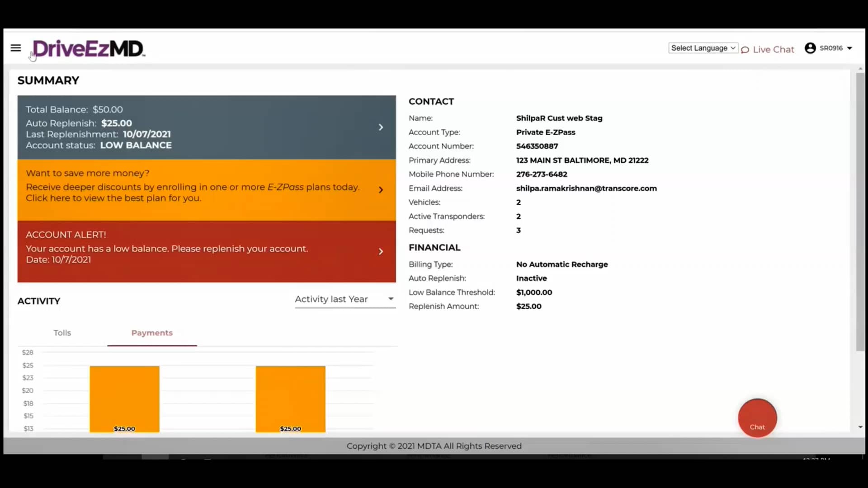Viewport: 868px width, 488px height.
Task: Open the hamburger navigation menu
Action: pyautogui.click(x=16, y=48)
